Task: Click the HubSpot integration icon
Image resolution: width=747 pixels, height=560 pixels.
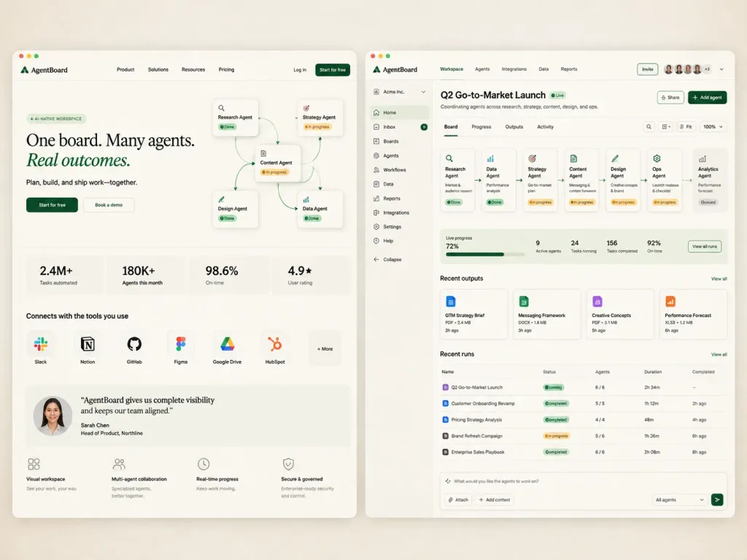Action: coord(274,344)
